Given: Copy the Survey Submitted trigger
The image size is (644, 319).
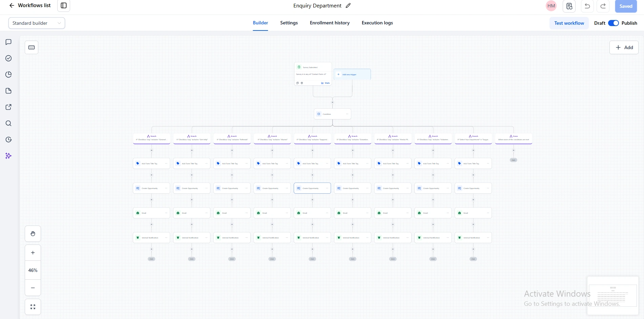Looking at the screenshot, I should (297, 83).
